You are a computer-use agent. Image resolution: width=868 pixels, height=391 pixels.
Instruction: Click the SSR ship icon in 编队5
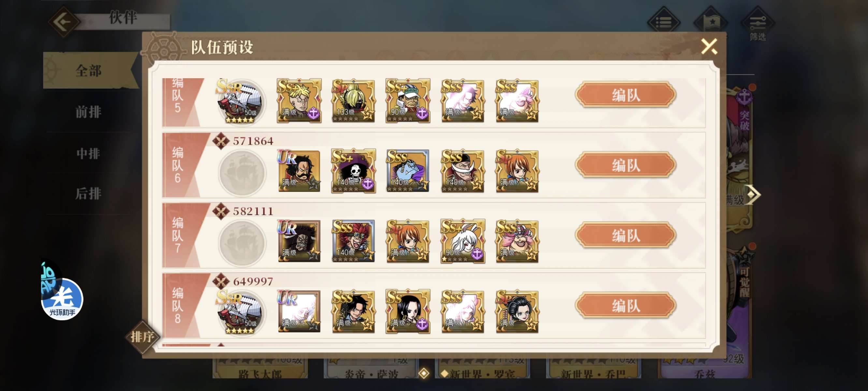[240, 101]
